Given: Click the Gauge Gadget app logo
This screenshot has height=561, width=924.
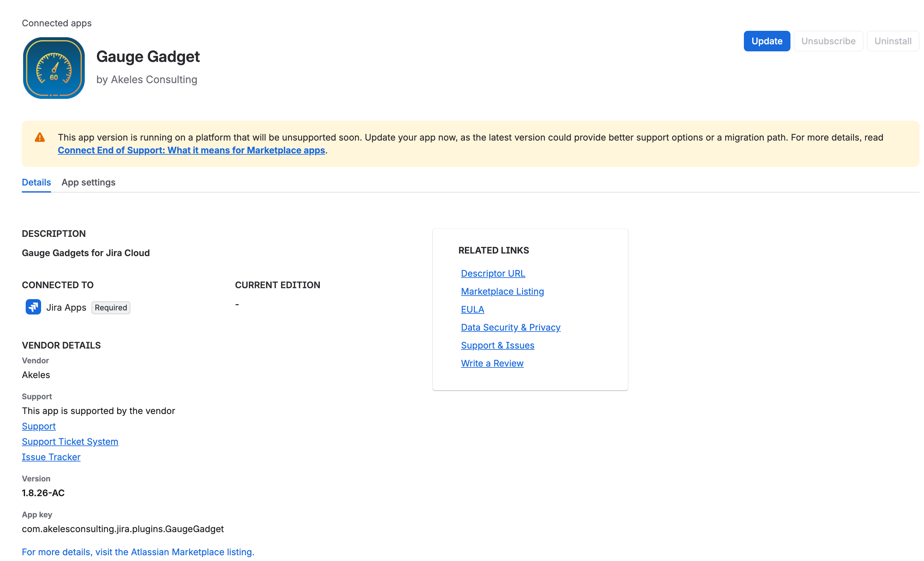Looking at the screenshot, I should coord(54,68).
